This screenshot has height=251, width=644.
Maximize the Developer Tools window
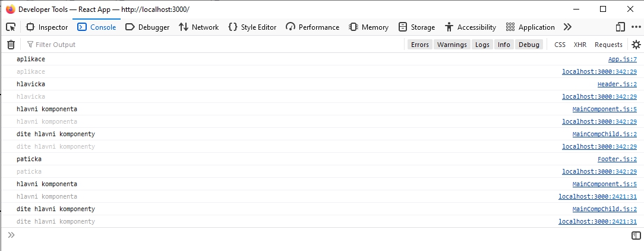(603, 9)
